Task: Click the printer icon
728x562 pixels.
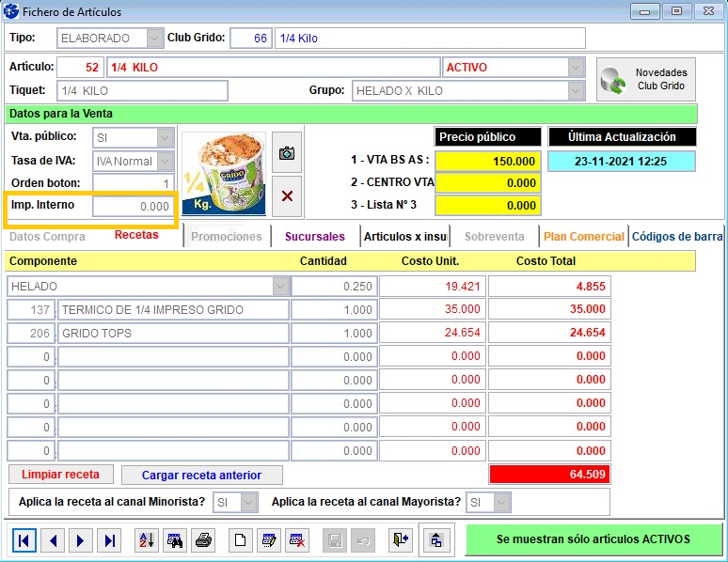Action: 203,540
